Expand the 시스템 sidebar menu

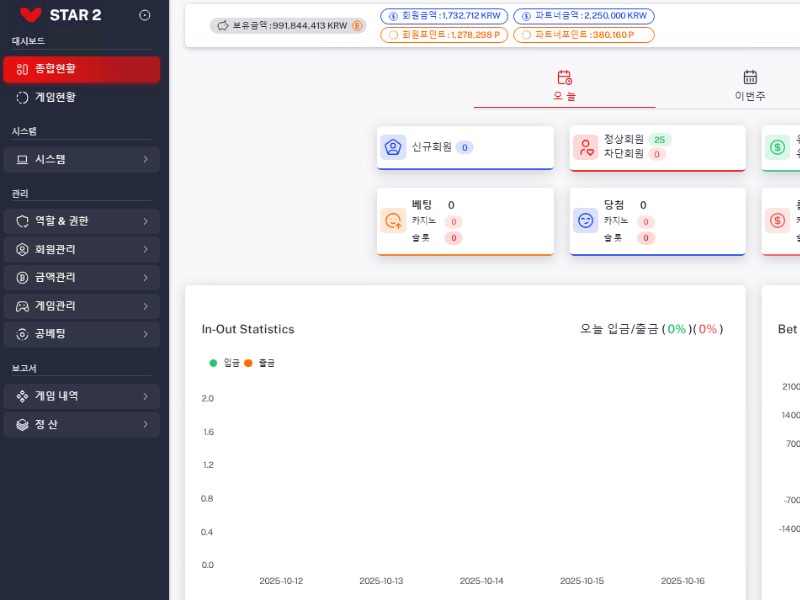[81, 159]
